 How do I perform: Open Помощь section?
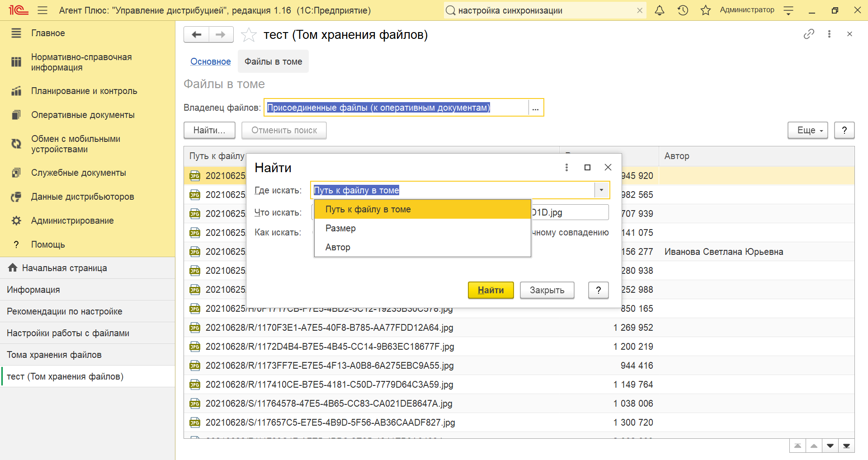click(87, 244)
